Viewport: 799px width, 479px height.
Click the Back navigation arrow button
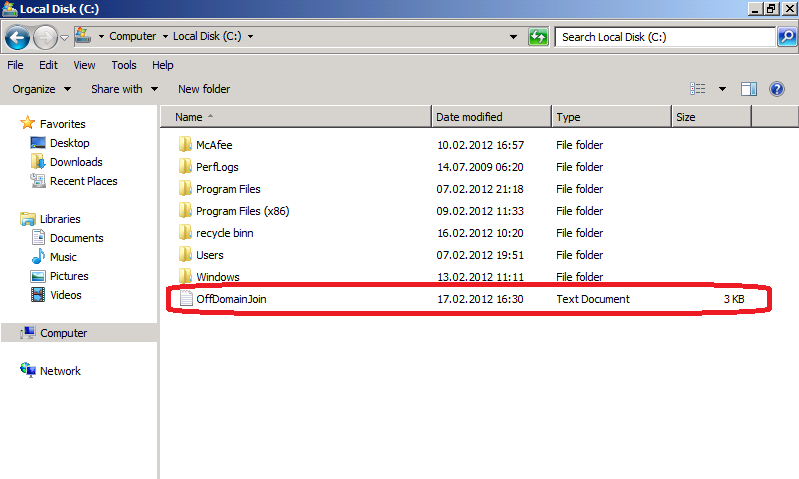[x=17, y=38]
